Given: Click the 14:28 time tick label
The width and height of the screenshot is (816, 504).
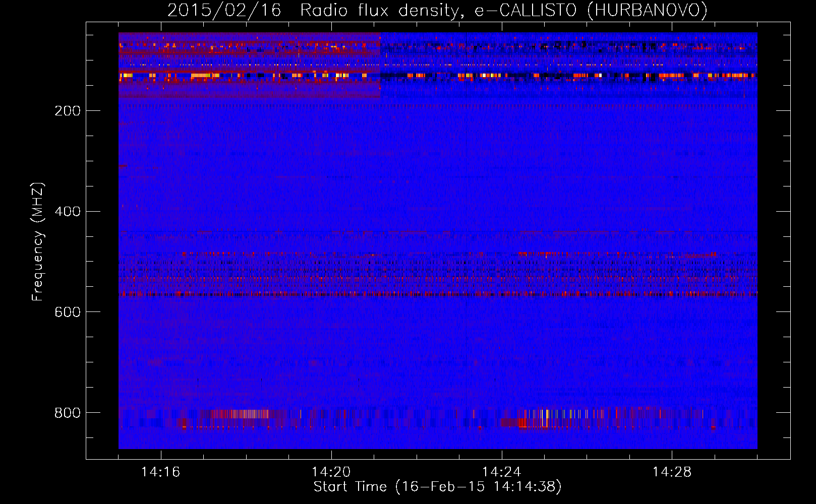Looking at the screenshot, I should [x=672, y=472].
